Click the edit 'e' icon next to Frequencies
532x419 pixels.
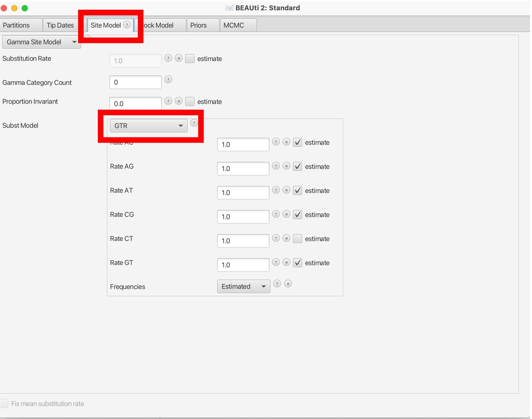pos(288,284)
